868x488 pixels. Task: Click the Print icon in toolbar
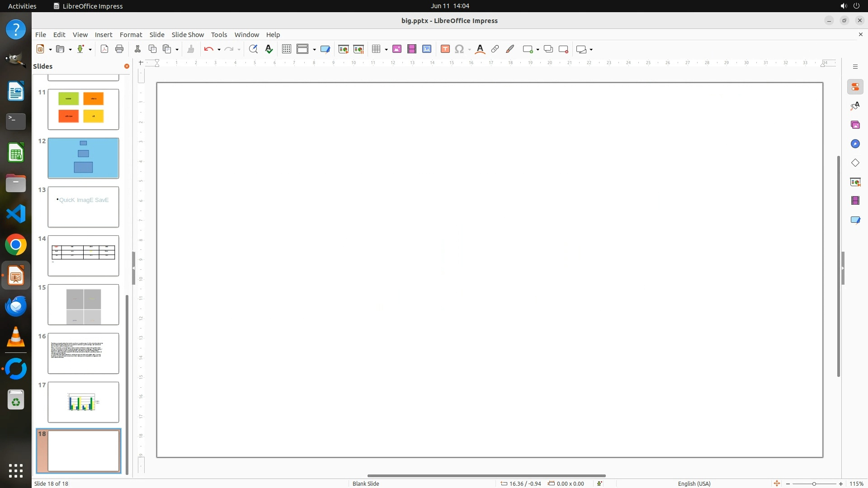(x=119, y=49)
